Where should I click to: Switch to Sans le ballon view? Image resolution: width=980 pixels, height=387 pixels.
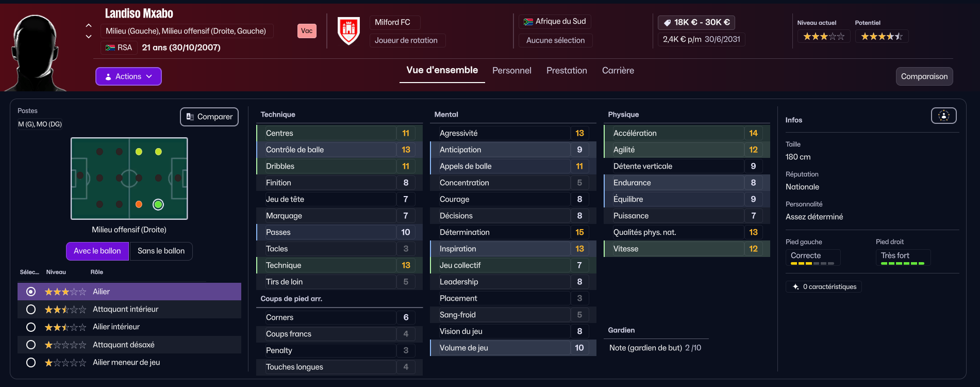[x=161, y=251]
